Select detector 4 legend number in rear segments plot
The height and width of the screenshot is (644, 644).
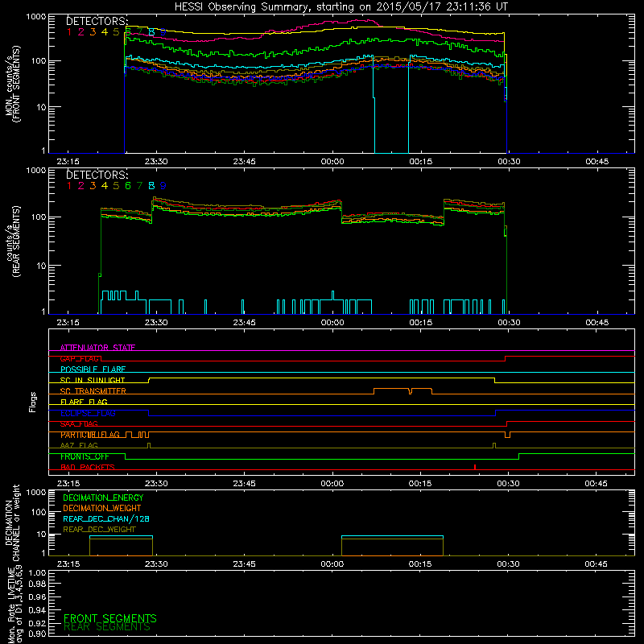pos(105,186)
